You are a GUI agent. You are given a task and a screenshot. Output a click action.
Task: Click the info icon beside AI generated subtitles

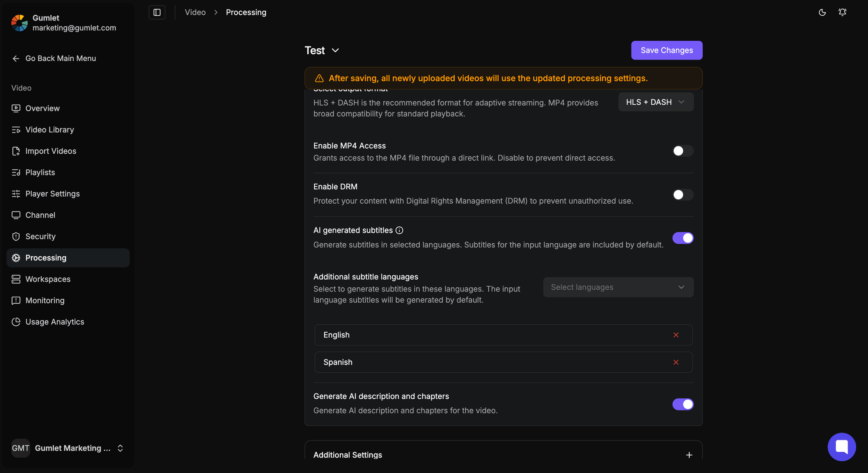[x=399, y=230]
